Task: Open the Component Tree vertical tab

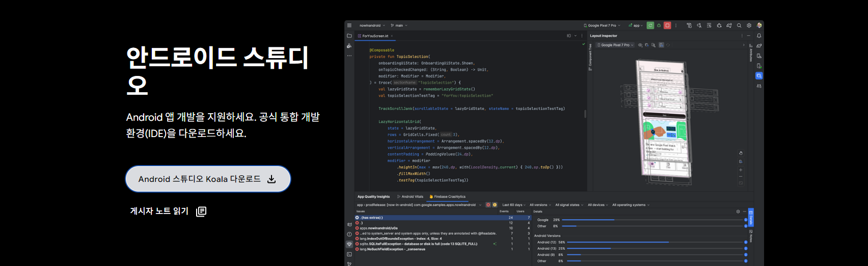Action: 590,57
